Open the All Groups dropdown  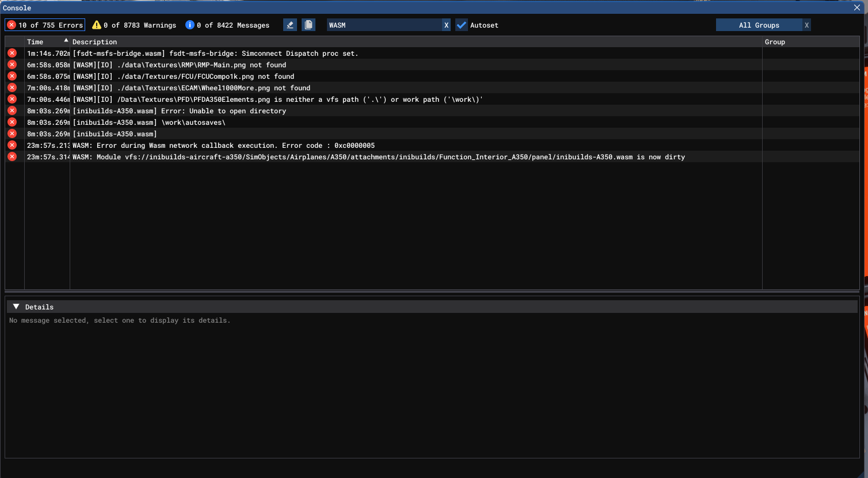point(759,25)
